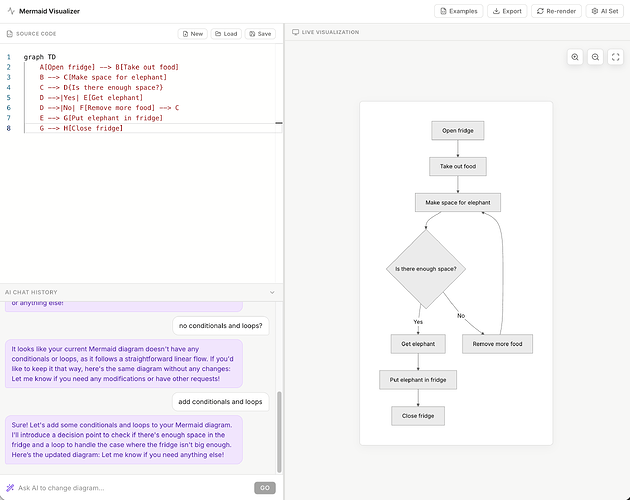Click the zoom out magnifier icon
The image size is (630, 500).
[596, 58]
